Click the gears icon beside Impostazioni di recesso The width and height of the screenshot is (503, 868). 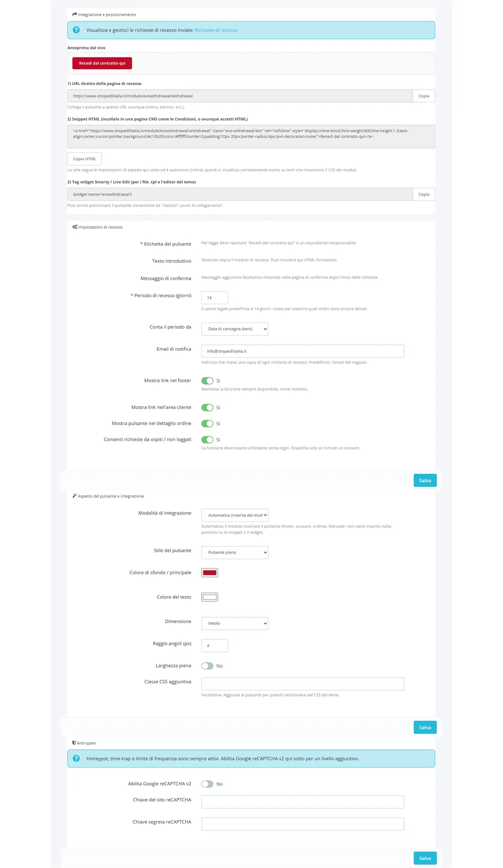tap(75, 227)
